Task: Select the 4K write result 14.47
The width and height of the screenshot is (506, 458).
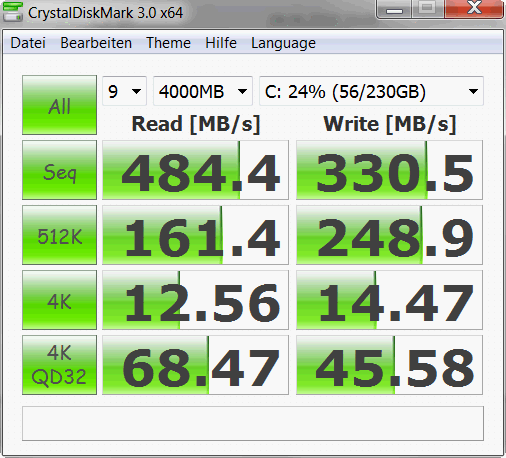Action: pos(389,300)
